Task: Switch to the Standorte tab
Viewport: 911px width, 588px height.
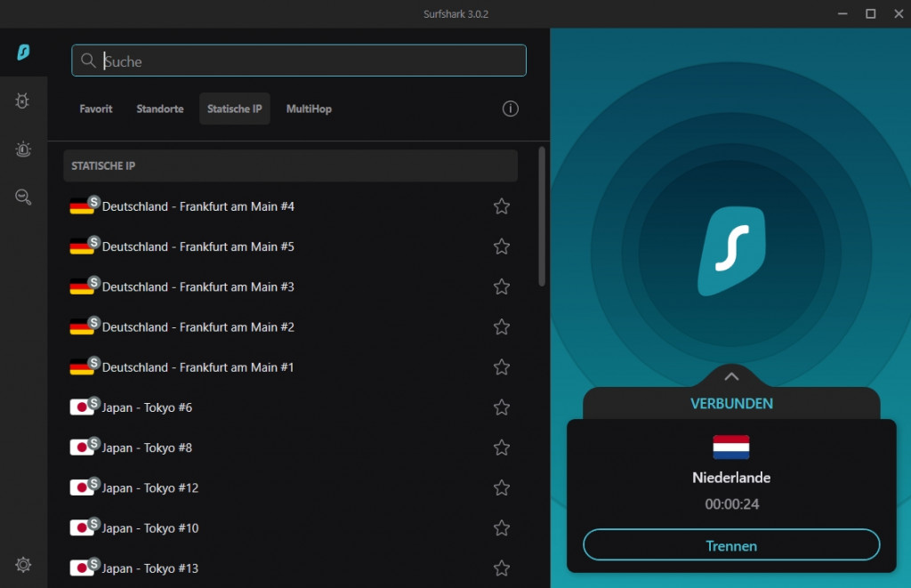Action: pyautogui.click(x=160, y=109)
